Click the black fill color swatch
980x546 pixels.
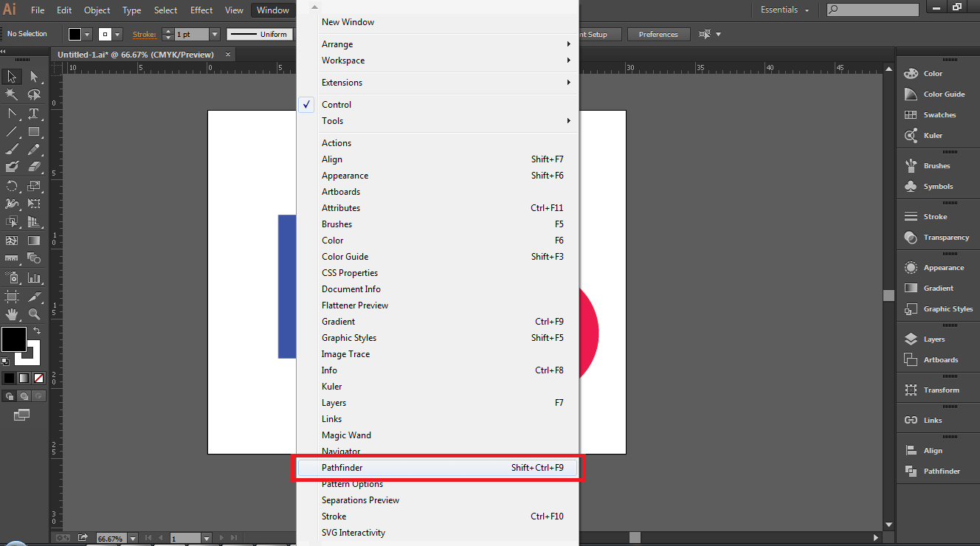(x=13, y=339)
